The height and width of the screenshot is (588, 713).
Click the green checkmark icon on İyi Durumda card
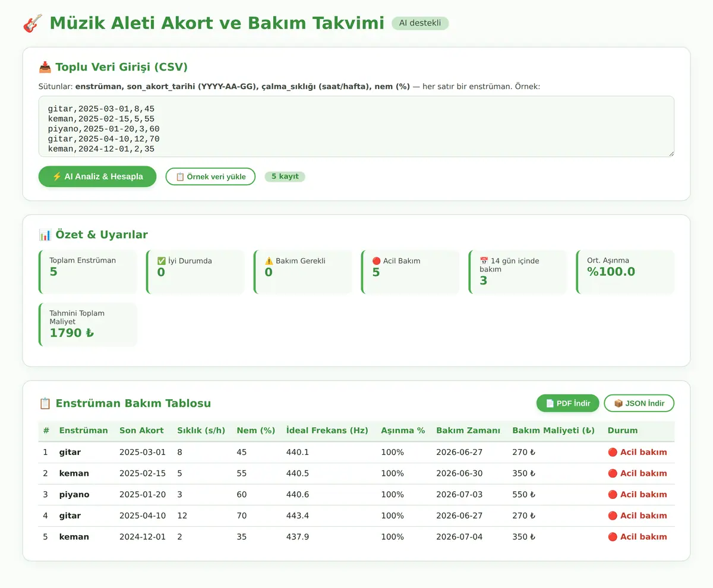162,261
